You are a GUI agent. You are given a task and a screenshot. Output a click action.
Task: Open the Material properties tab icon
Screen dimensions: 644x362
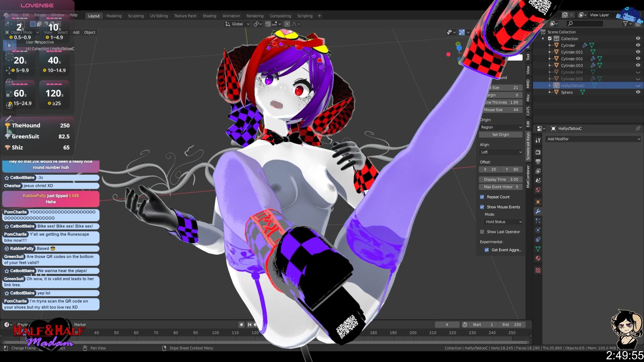[x=538, y=258]
